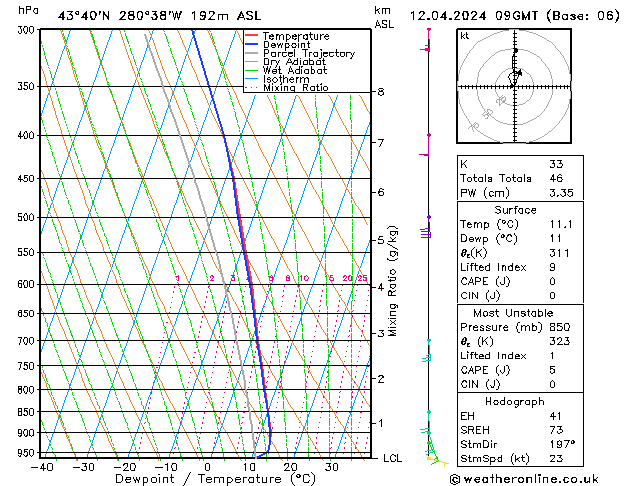Click the blue Dewpoint line sample in legend
629x486 pixels.
point(252,44)
